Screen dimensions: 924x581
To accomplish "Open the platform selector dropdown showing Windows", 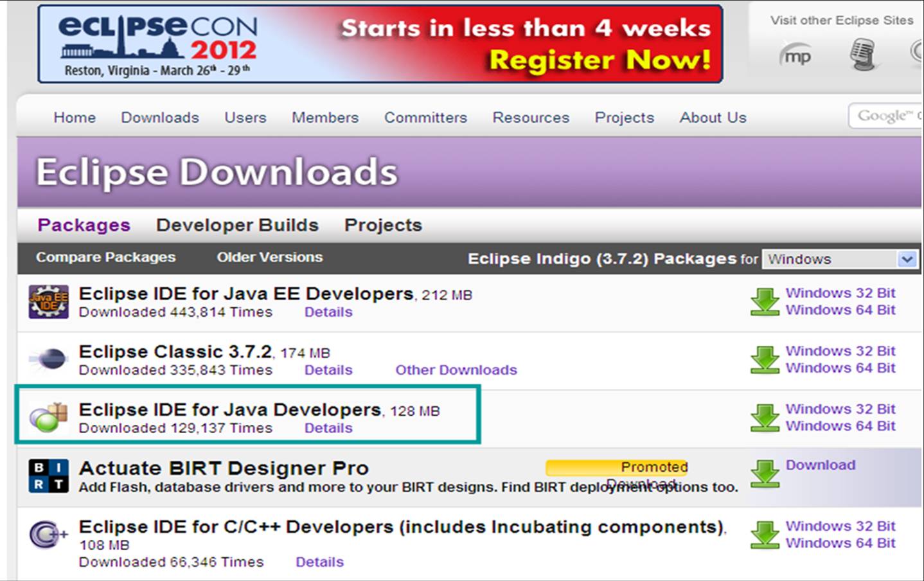I will 839,259.
